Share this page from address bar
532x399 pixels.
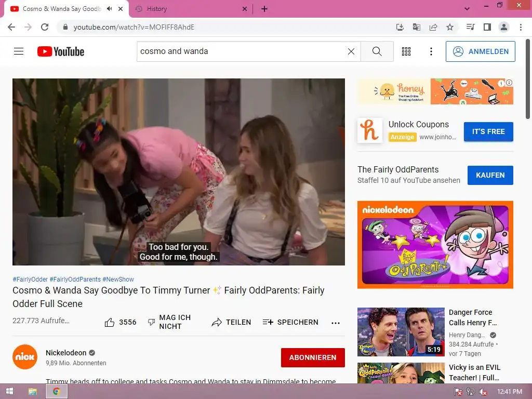(433, 27)
